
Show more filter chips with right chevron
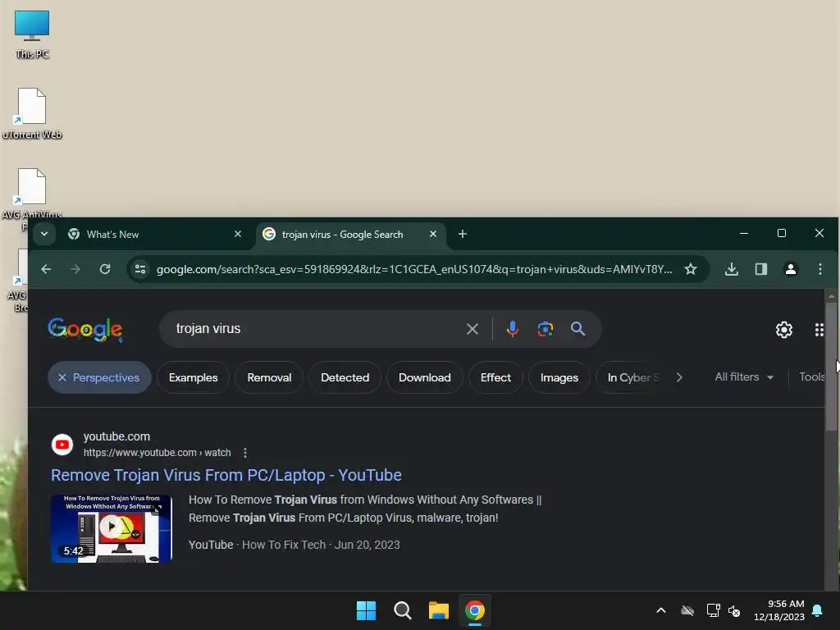679,377
